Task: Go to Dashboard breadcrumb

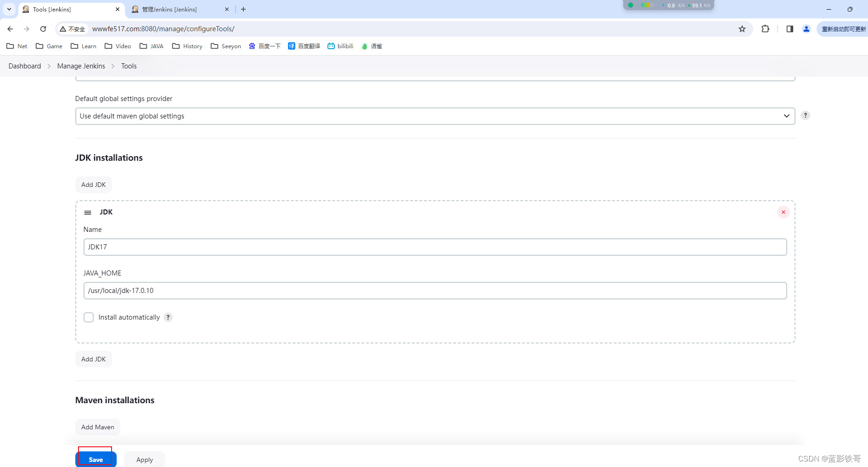Action: click(25, 66)
